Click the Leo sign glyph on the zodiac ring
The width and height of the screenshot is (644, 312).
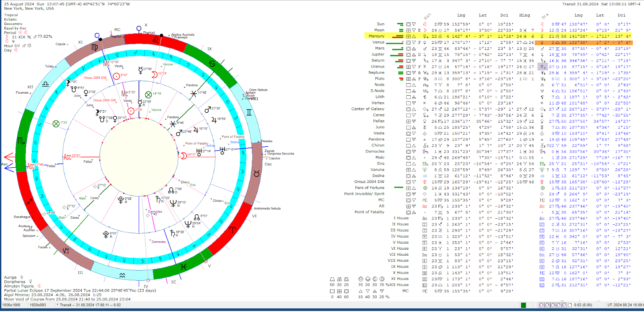tap(156, 39)
